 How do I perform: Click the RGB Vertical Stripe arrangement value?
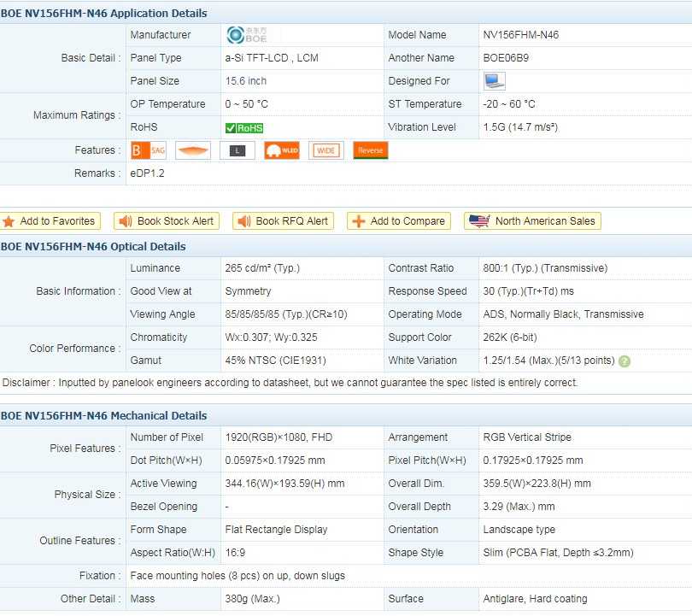click(x=527, y=437)
